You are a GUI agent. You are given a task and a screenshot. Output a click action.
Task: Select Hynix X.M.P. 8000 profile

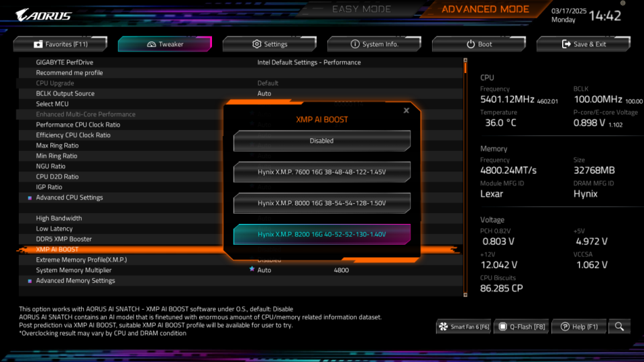pos(321,203)
